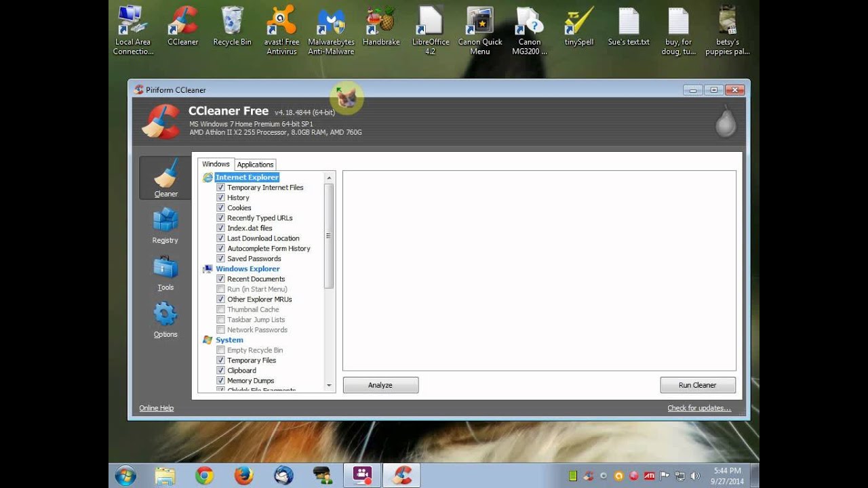The height and width of the screenshot is (488, 868).
Task: Launch Handbrake desktop shortcut
Action: pyautogui.click(x=381, y=27)
